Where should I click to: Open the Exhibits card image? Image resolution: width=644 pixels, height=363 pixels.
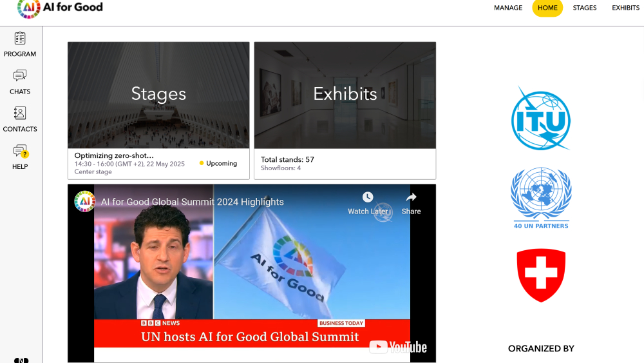tap(345, 95)
